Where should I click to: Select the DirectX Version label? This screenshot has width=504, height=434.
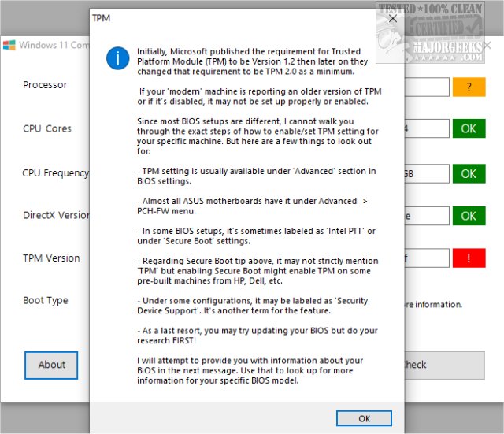pos(56,215)
